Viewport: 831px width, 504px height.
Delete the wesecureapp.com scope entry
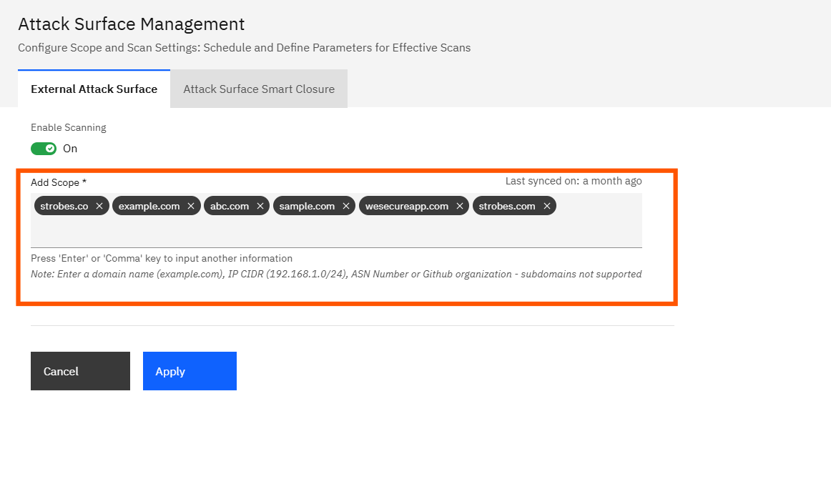tap(460, 206)
